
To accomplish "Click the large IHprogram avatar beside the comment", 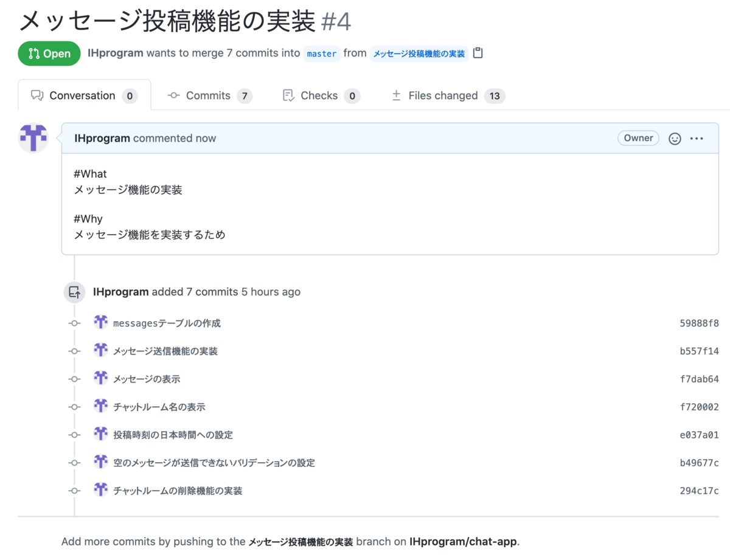I will pos(33,138).
